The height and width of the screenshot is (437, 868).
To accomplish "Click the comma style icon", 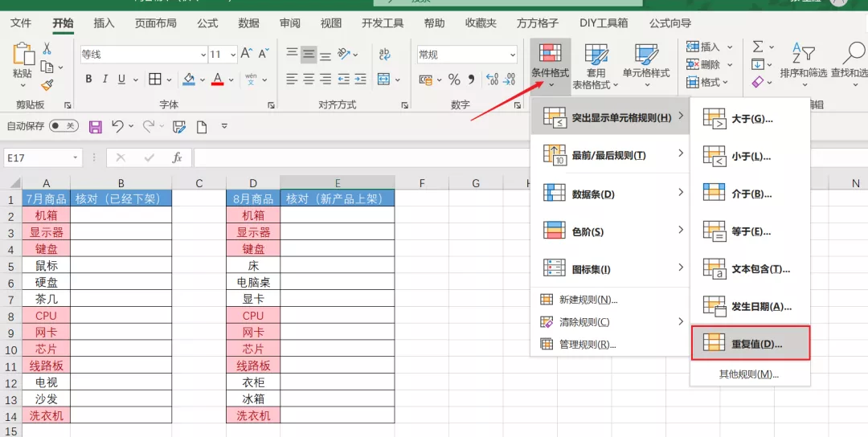I will [x=471, y=80].
